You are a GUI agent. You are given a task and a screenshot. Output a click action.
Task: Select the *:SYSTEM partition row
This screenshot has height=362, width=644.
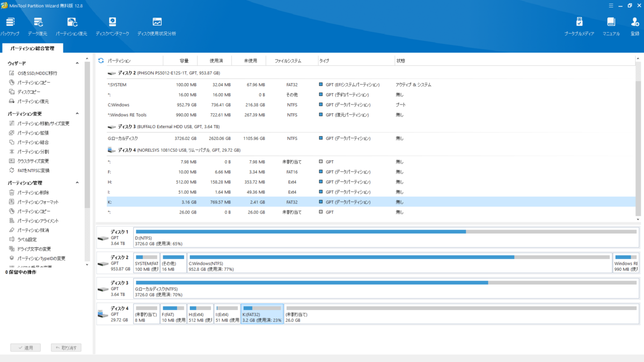(x=370, y=85)
